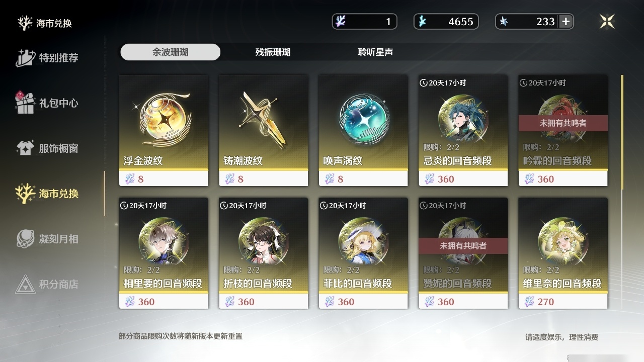644x362 pixels.
Task: Click the vertical scrollbar beside the item grid
Action: (x=622, y=132)
